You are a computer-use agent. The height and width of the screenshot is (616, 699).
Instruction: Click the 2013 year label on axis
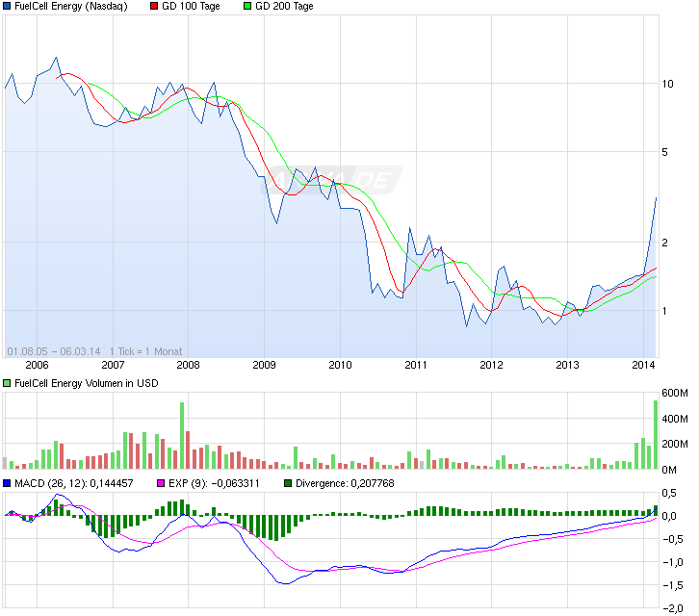click(x=567, y=365)
